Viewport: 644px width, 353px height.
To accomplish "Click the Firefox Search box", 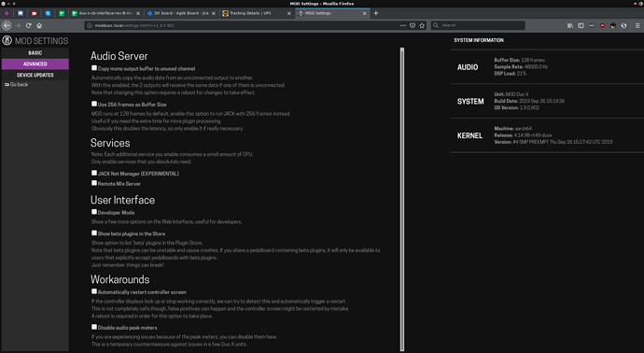I will point(478,25).
